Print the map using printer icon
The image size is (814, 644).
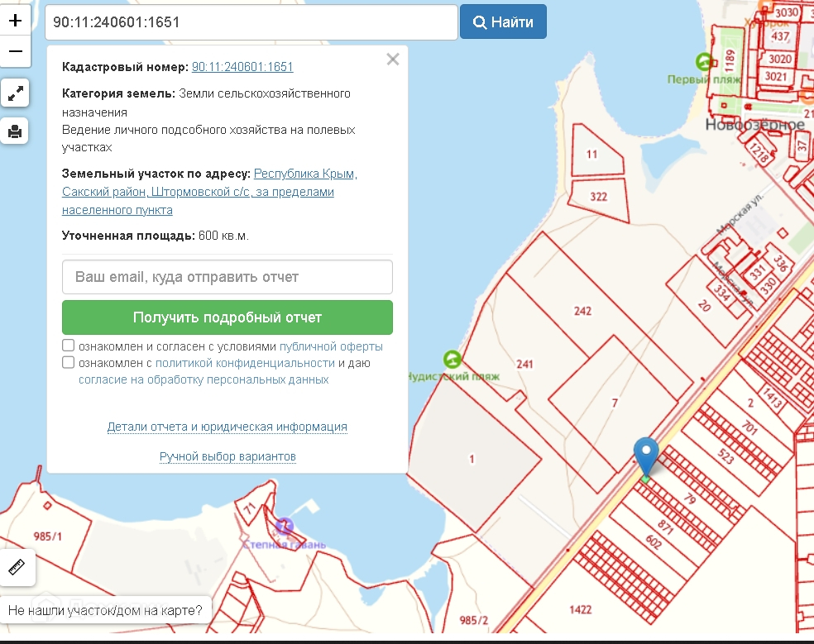[x=15, y=131]
